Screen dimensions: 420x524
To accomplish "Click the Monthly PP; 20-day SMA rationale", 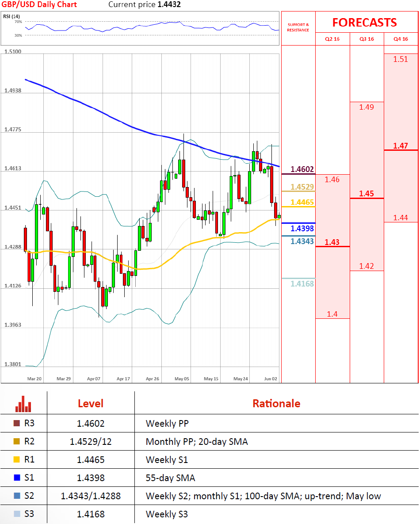I will pyautogui.click(x=197, y=442).
